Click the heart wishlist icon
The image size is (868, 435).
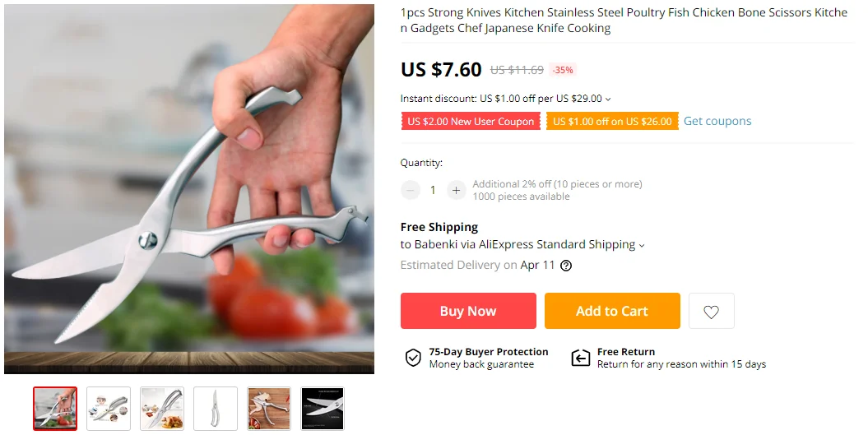pos(711,312)
